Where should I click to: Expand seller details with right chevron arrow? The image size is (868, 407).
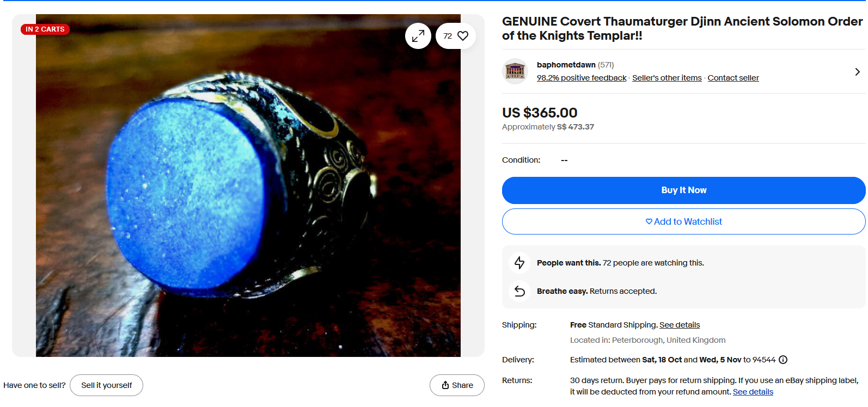[857, 72]
